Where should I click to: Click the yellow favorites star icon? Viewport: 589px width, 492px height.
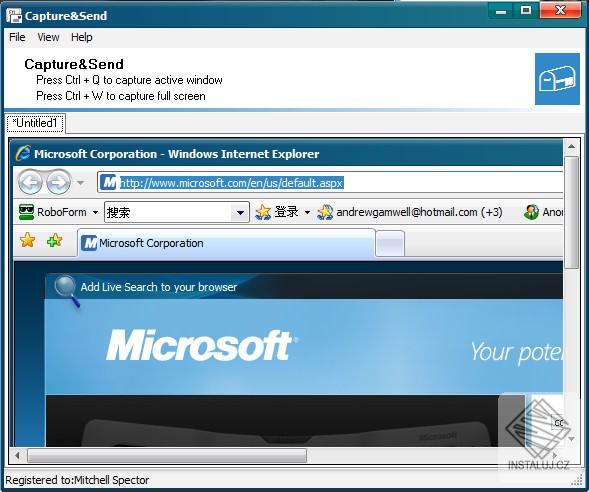tap(28, 240)
